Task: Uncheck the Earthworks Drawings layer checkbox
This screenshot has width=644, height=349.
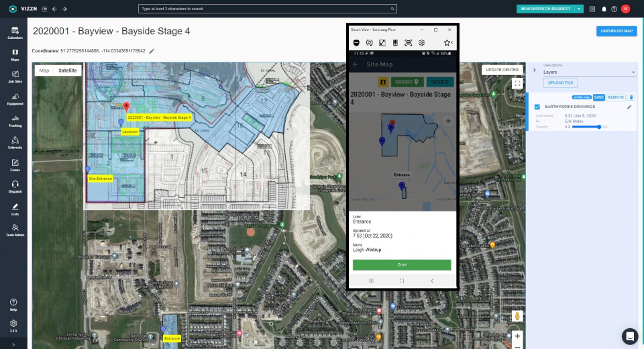Action: tap(537, 107)
